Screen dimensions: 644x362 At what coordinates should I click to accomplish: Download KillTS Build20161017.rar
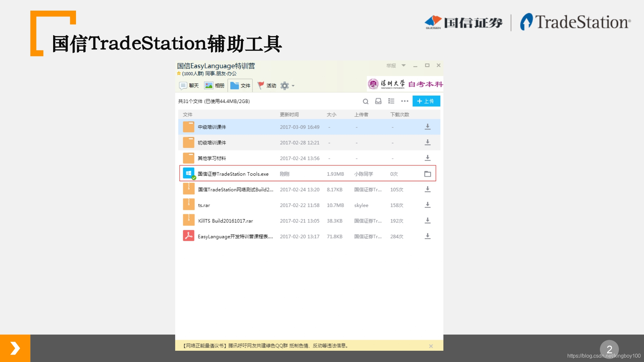coord(428,220)
